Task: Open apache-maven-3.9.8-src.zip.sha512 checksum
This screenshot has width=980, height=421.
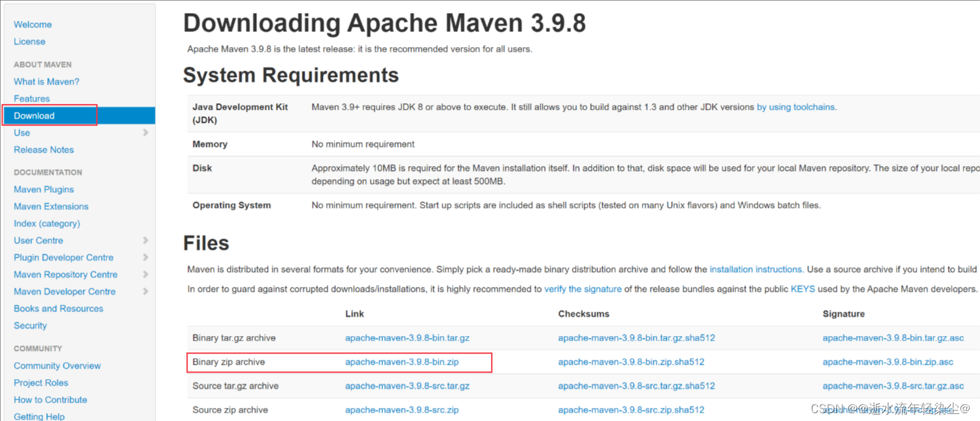Action: pos(632,410)
